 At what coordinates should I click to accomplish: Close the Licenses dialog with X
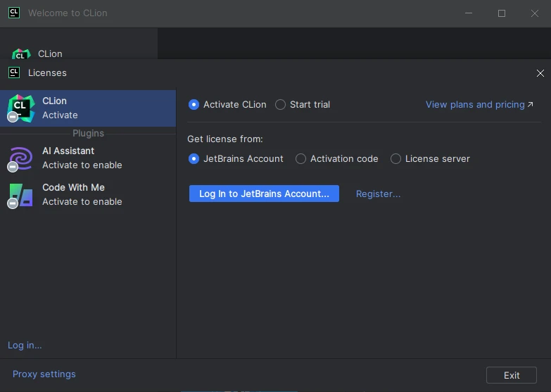tap(540, 73)
